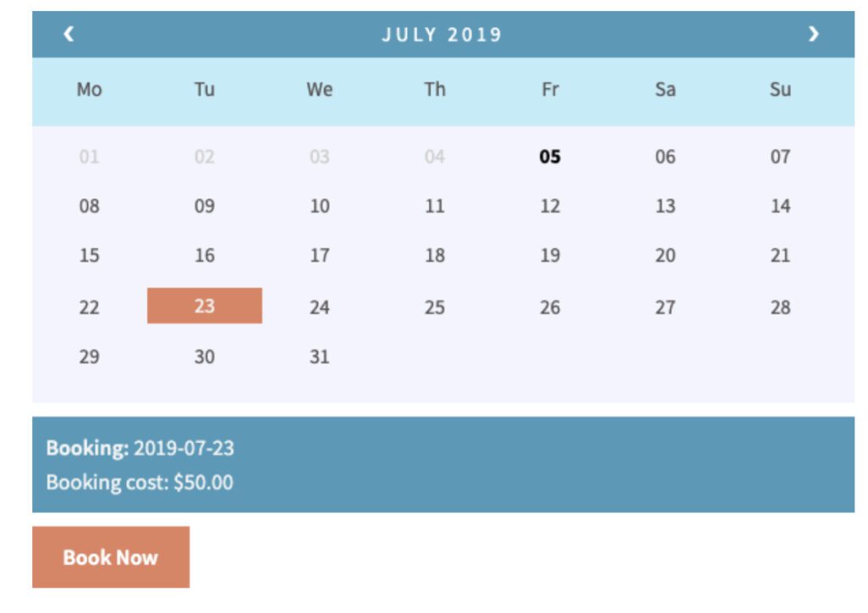868x613 pixels.
Task: Go to previous month using left arrow
Action: [x=70, y=34]
